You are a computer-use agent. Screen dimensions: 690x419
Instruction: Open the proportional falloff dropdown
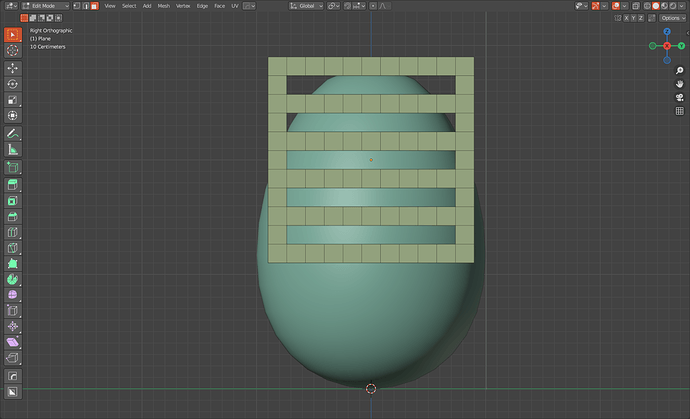coord(385,6)
